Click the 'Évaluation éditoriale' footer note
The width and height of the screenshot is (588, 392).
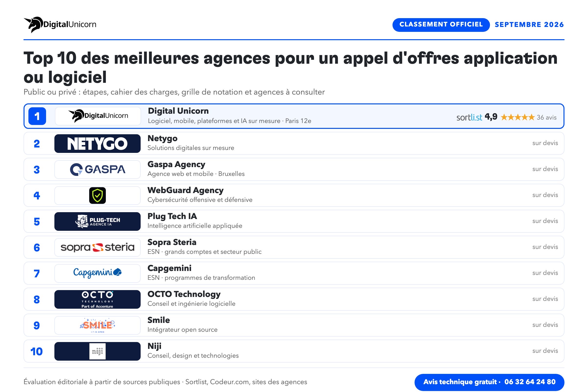[165, 382]
